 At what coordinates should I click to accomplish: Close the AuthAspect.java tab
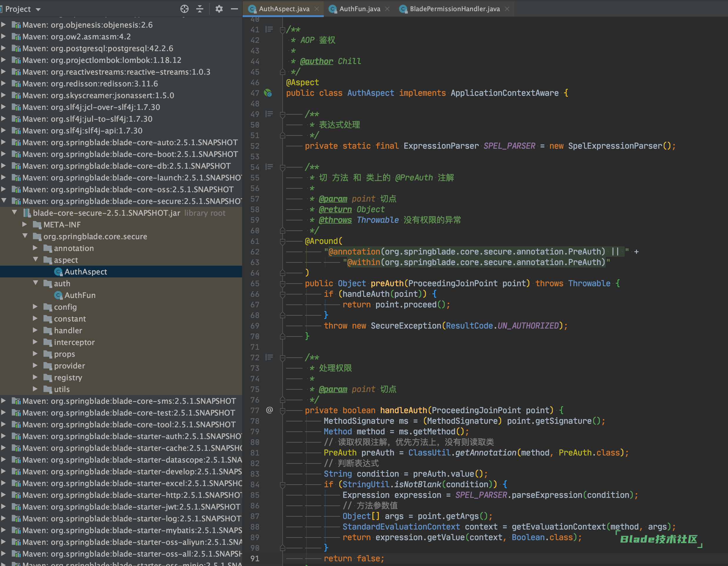[317, 9]
